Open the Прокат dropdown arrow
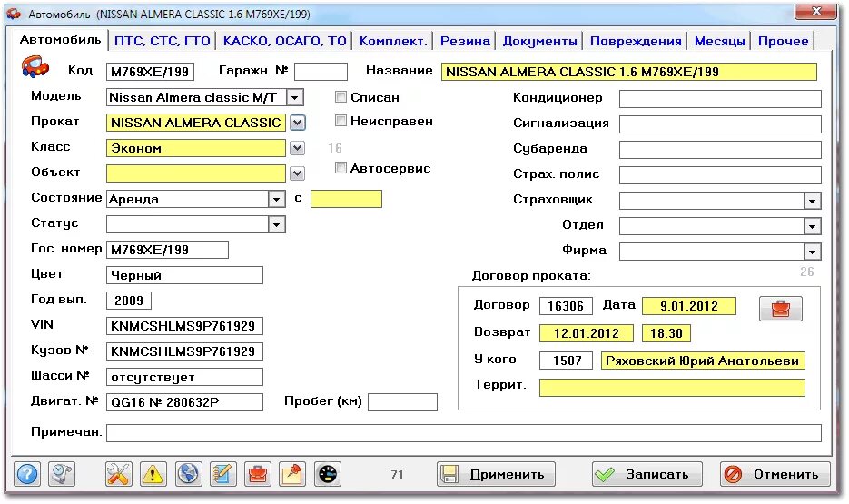Image resolution: width=849 pixels, height=504 pixels. (x=297, y=123)
